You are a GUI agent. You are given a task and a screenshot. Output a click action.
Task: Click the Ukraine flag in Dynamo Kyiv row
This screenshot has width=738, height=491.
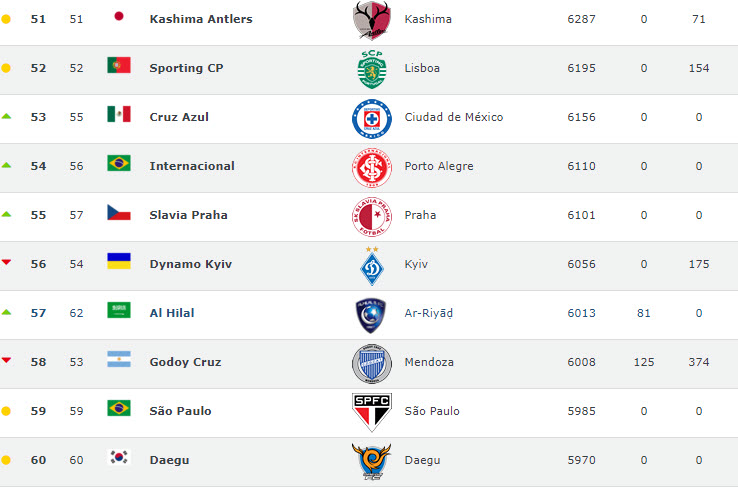[x=119, y=261]
